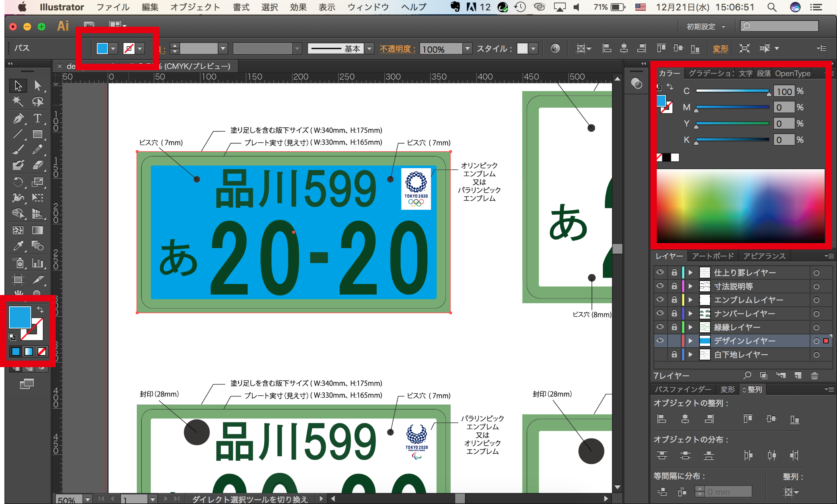Select the Rotate tool

point(18,182)
